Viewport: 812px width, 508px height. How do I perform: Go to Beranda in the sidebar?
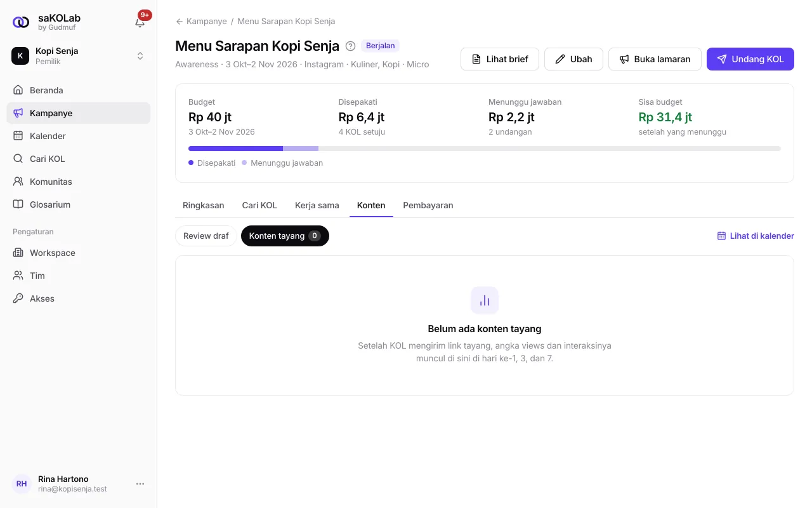[79, 90]
